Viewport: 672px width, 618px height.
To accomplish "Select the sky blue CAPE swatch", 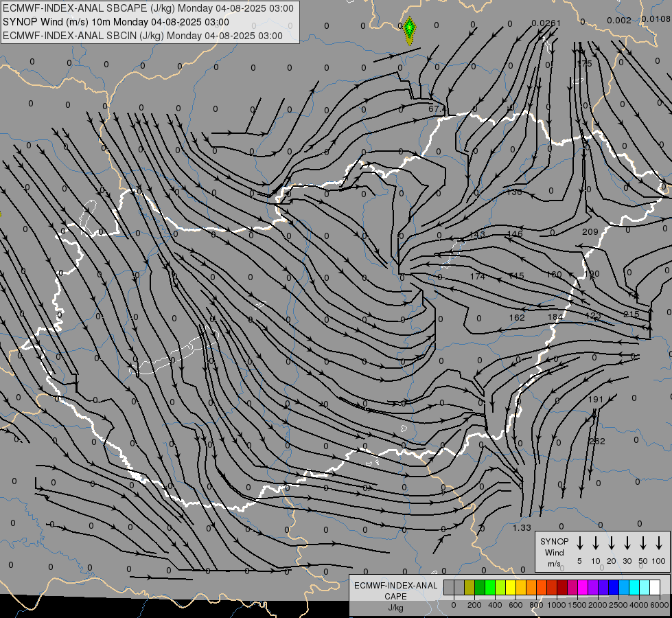I will 624,587.
